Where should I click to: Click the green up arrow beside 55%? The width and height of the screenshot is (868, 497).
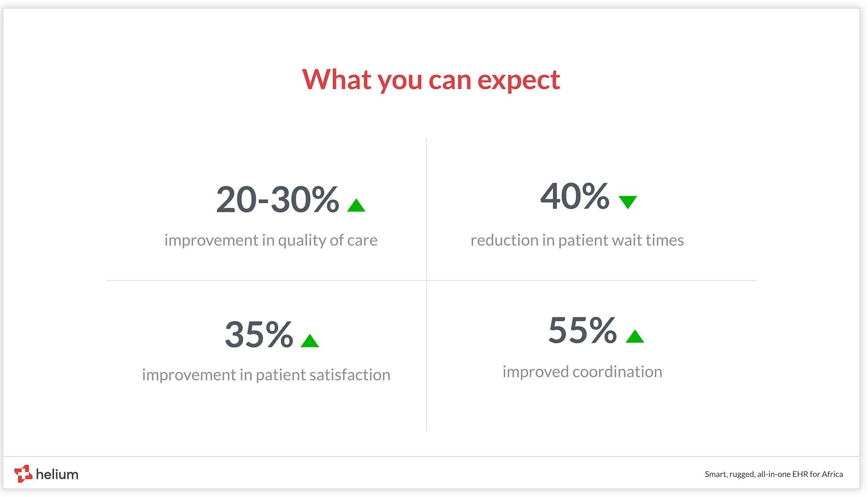point(635,336)
